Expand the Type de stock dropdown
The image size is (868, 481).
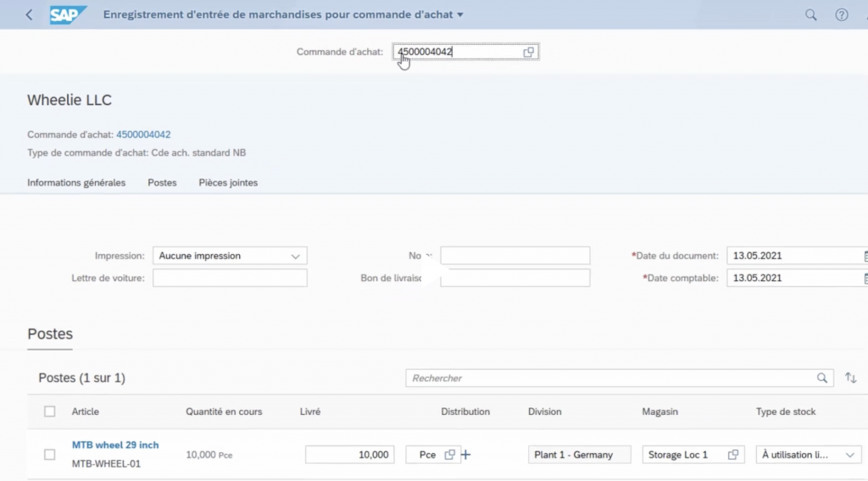pos(850,455)
